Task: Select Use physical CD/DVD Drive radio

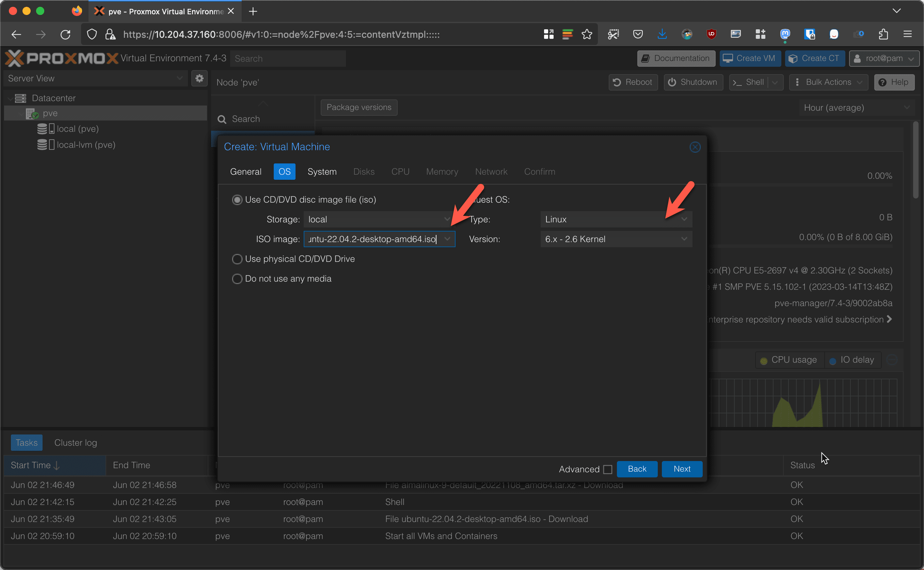Action: [x=237, y=259]
